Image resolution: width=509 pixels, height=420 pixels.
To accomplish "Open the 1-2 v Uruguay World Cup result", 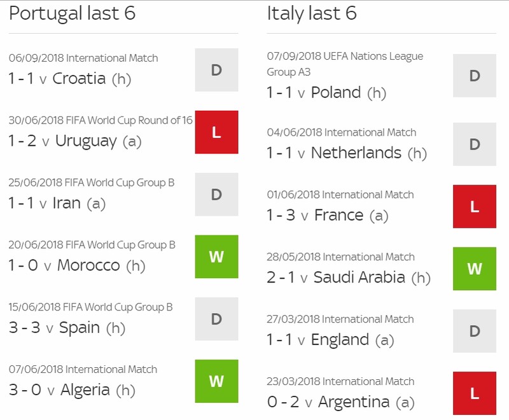I will click(75, 141).
